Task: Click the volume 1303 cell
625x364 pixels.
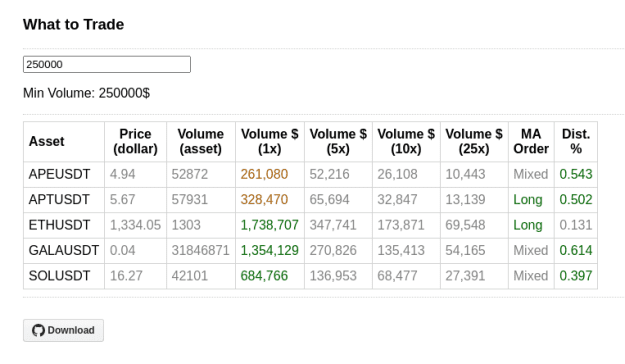Action: click(201, 225)
